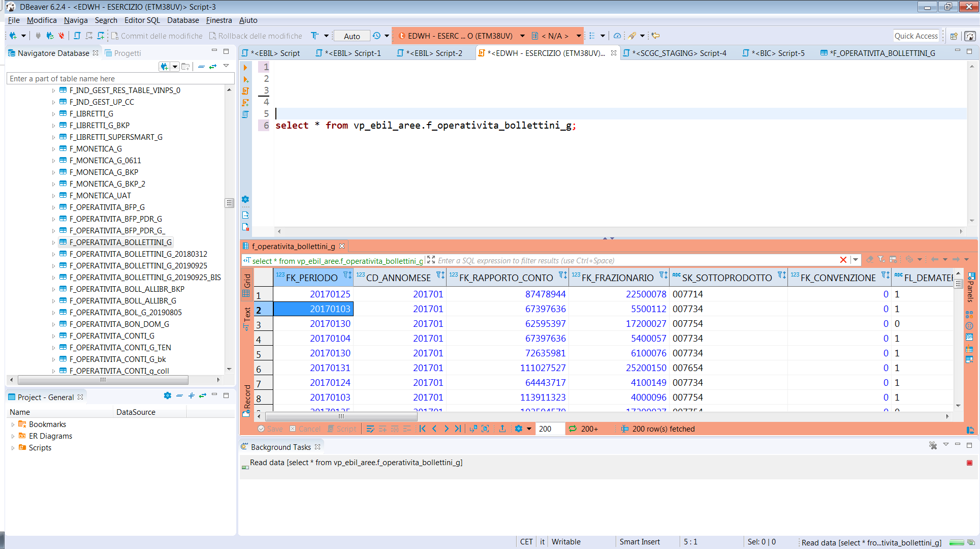This screenshot has height=549, width=980.
Task: Run the whole script via execute-script icon
Action: [245, 90]
